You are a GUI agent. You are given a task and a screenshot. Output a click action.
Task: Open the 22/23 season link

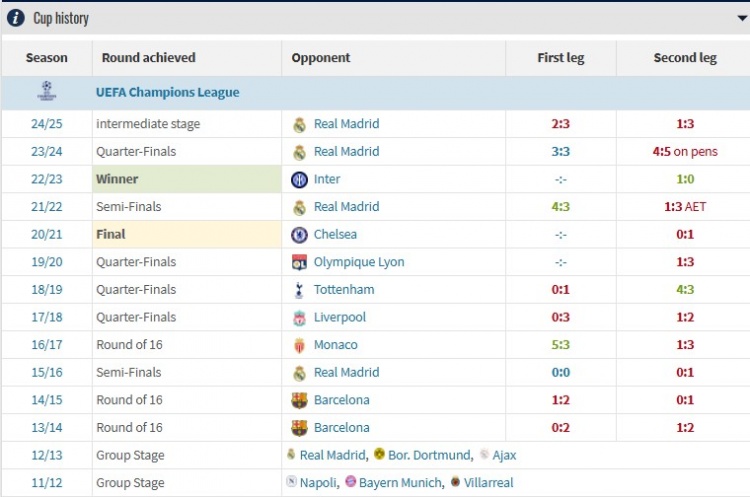(x=47, y=179)
